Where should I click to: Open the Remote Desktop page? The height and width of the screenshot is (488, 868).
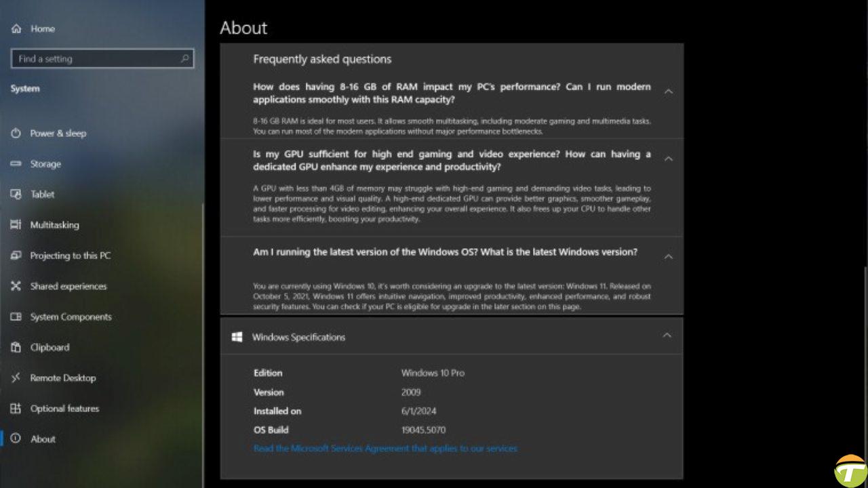tap(63, 378)
